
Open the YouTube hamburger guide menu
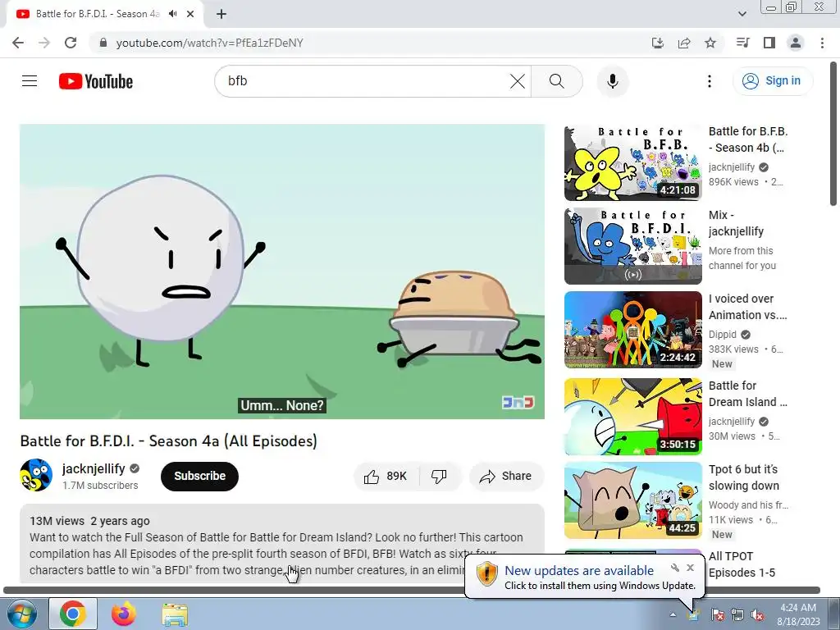(30, 81)
